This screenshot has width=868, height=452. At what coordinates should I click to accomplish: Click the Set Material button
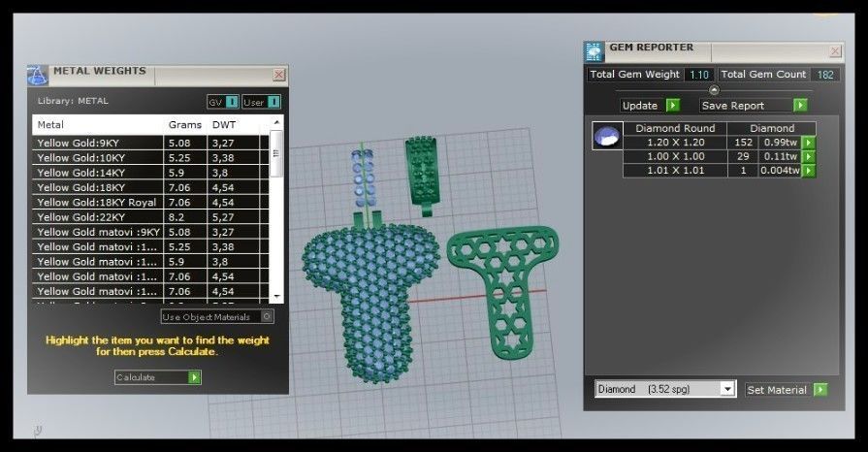pyautogui.click(x=777, y=390)
